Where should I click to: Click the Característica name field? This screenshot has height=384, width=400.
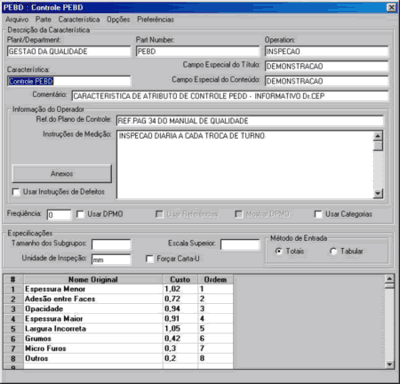tap(69, 81)
